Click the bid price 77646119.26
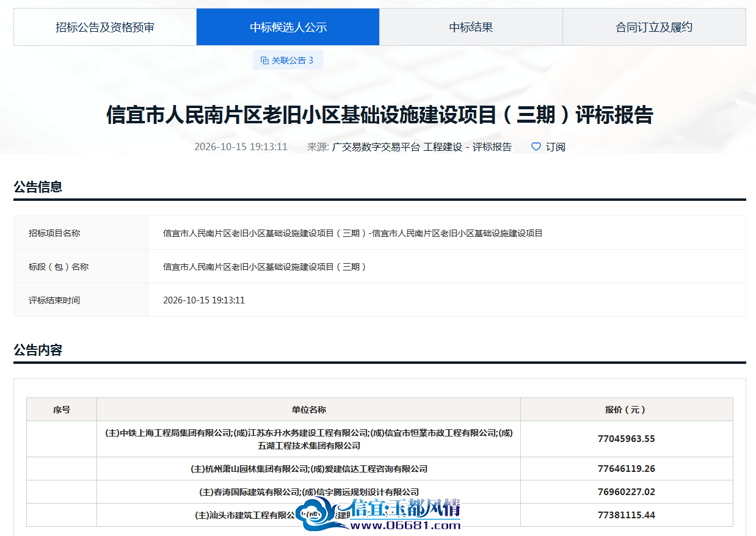Viewport: 756px width, 536px height. [627, 469]
